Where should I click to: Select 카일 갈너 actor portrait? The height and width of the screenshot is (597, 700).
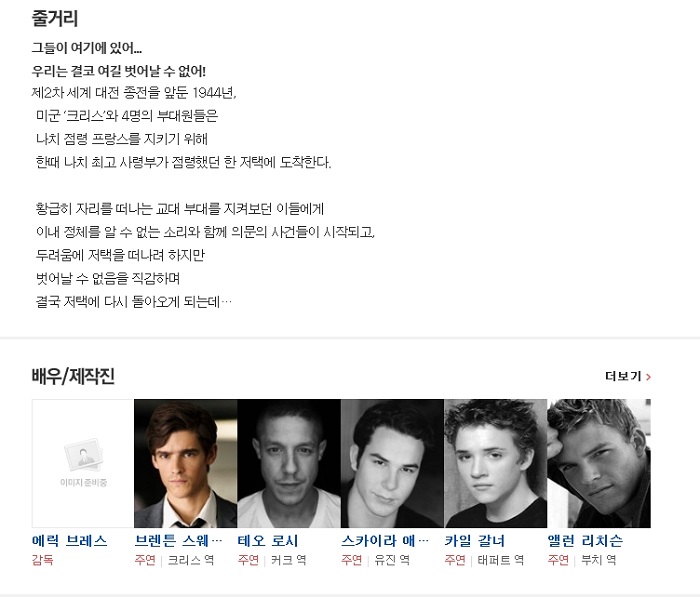click(x=496, y=463)
